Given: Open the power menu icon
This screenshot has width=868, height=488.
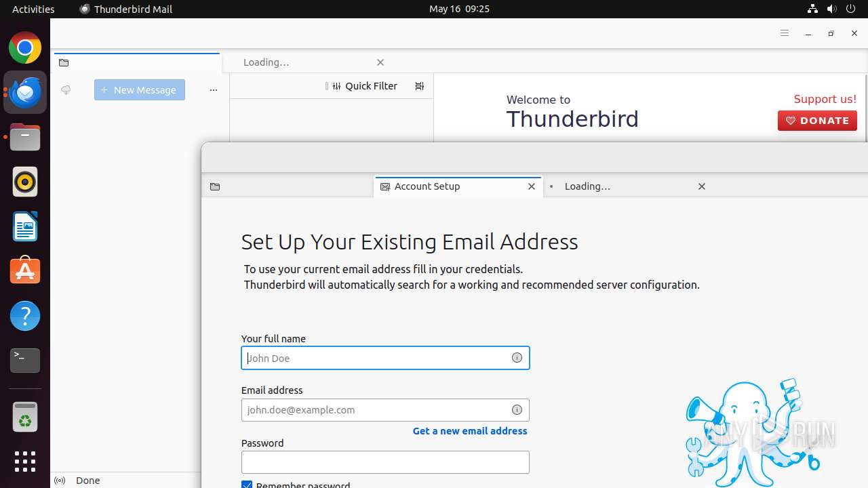Looking at the screenshot, I should click(x=851, y=9).
